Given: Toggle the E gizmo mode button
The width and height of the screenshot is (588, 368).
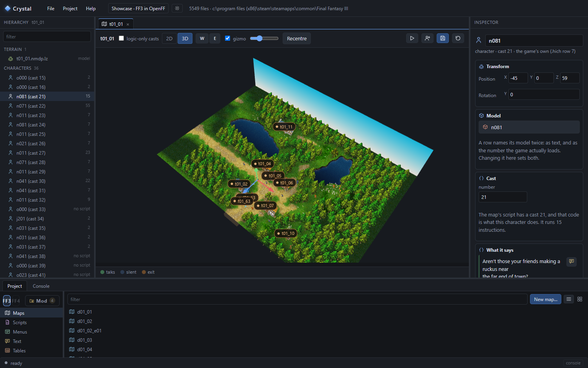Looking at the screenshot, I should [x=215, y=38].
